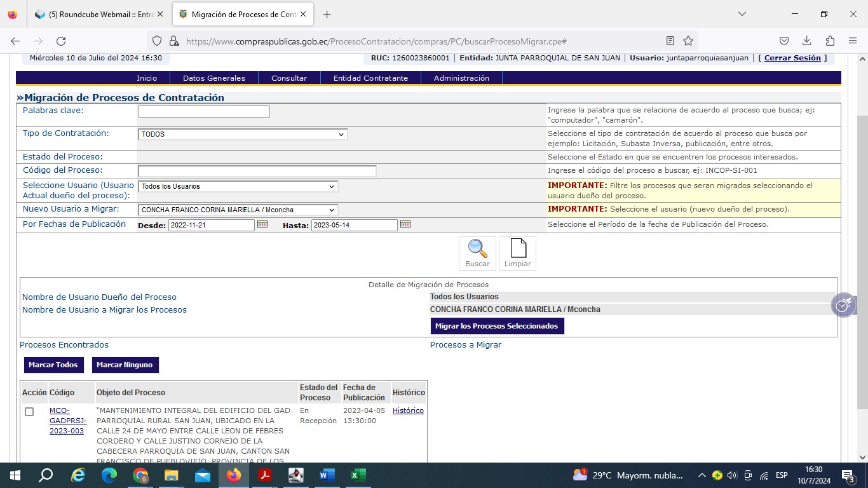Launch Excel from the Windows taskbar

358,475
